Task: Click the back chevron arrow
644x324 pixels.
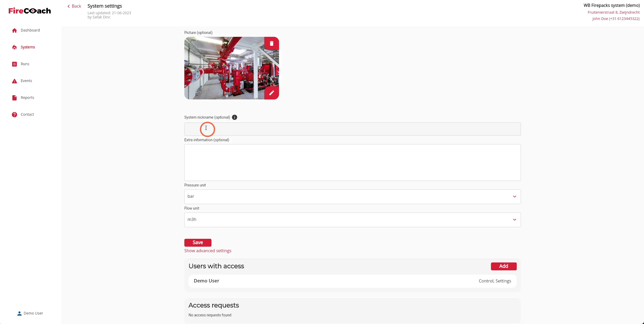Action: pyautogui.click(x=69, y=6)
